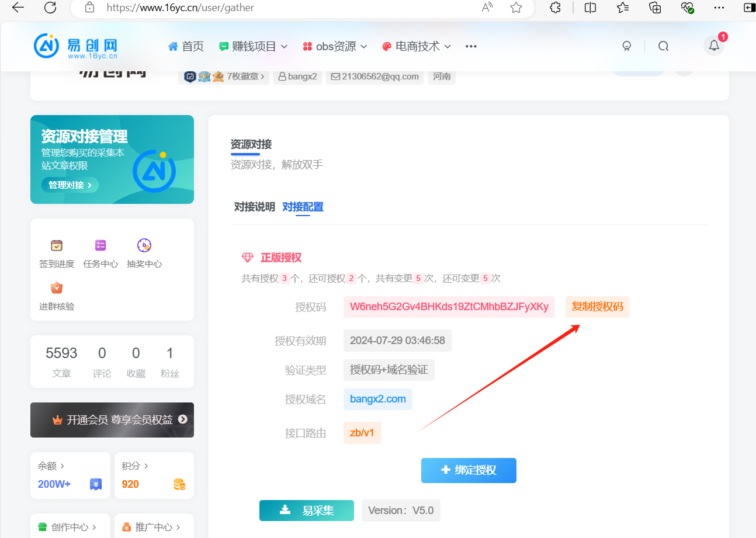Open the 签到进度 check-in icon

[x=57, y=254]
